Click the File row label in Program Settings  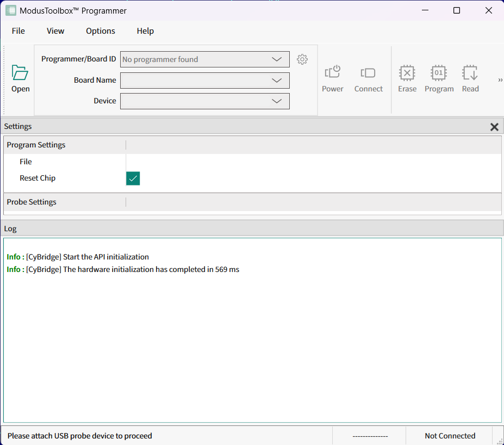26,162
